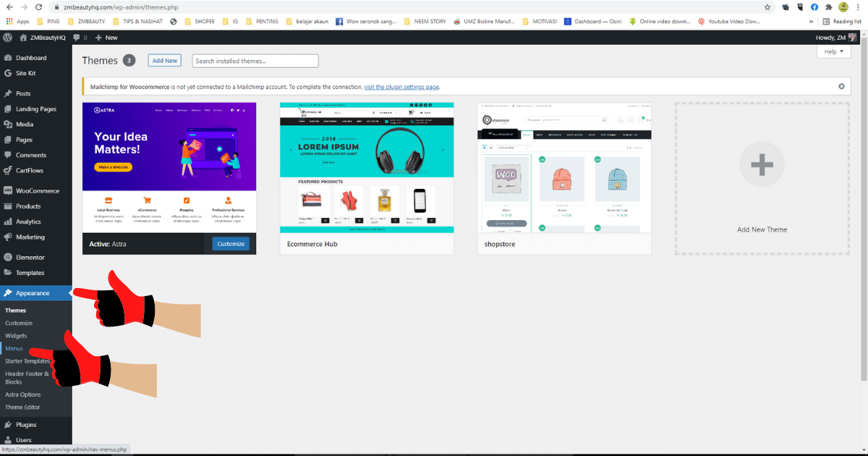Screen dimensions: 868x456
Task: Click the Chrome profile avatar
Action: [843, 7]
